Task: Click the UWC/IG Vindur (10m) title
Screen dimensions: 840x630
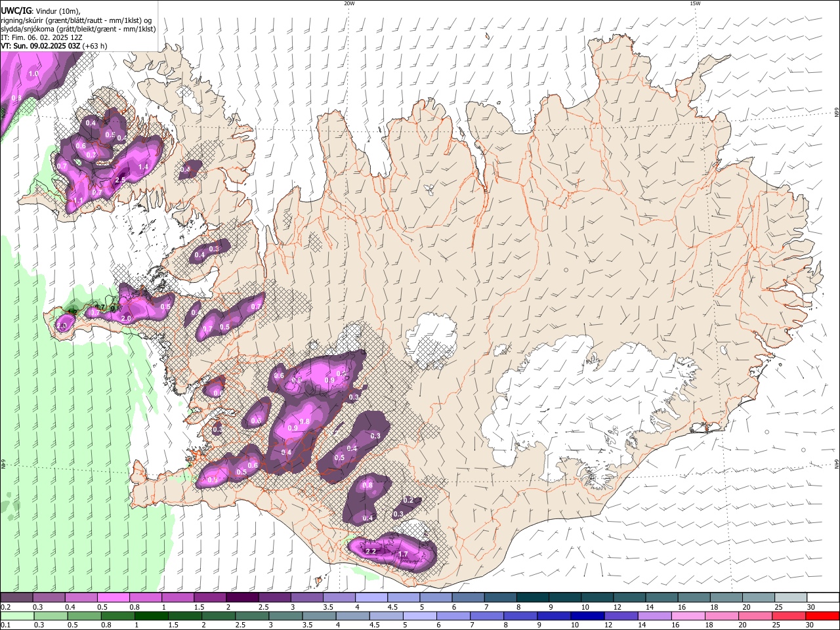Action: pyautogui.click(x=41, y=10)
